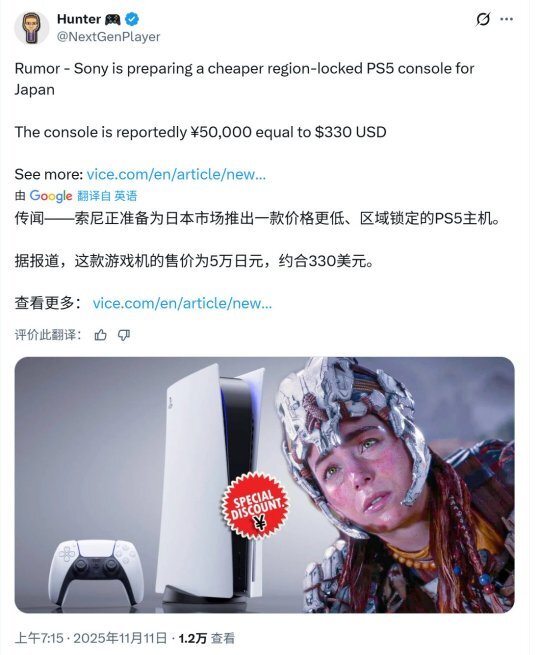540x655 pixels.
Task: Click the Special Discount badge in the image
Action: (x=254, y=505)
